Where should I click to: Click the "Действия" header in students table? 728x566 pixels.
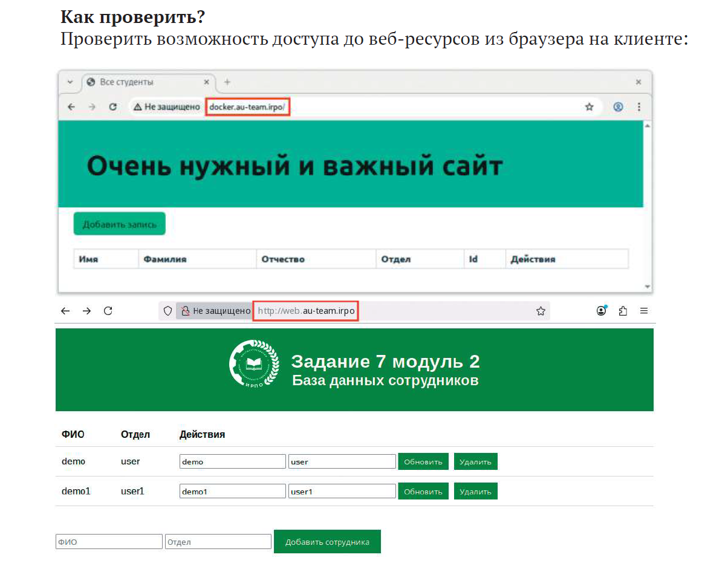coord(533,259)
